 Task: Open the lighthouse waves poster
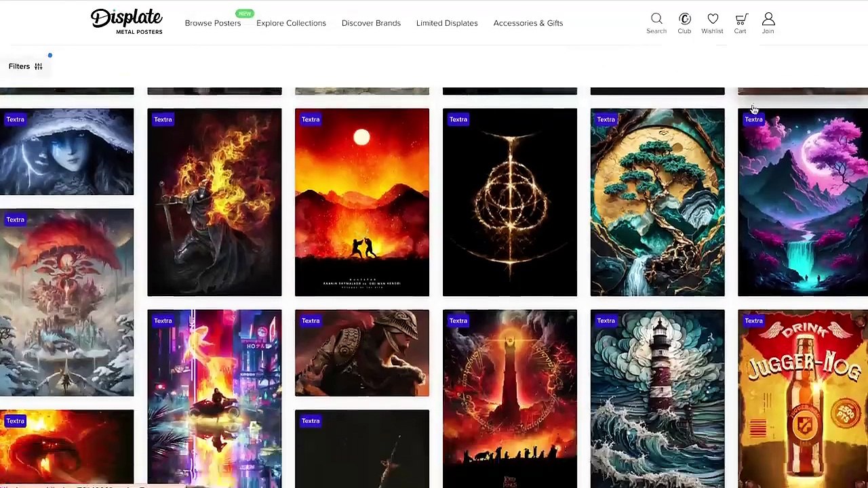click(657, 399)
